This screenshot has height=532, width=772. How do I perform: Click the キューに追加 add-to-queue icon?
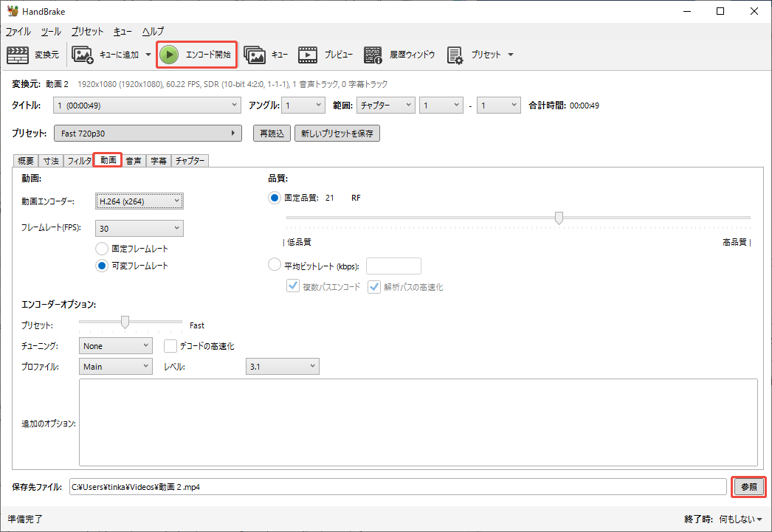[x=82, y=55]
